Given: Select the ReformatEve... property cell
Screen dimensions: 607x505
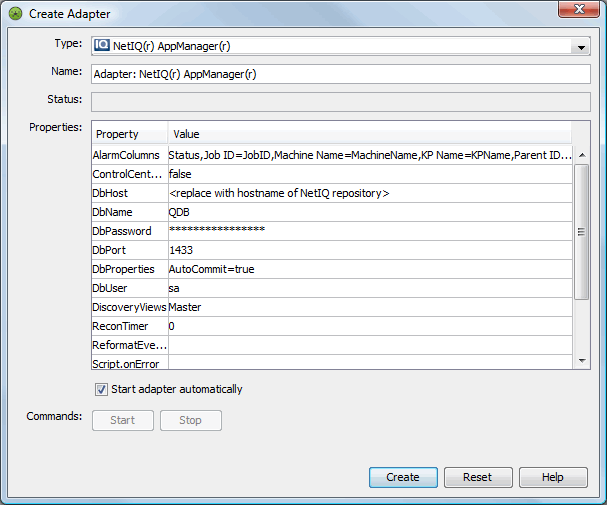Looking at the screenshot, I should (130, 345).
